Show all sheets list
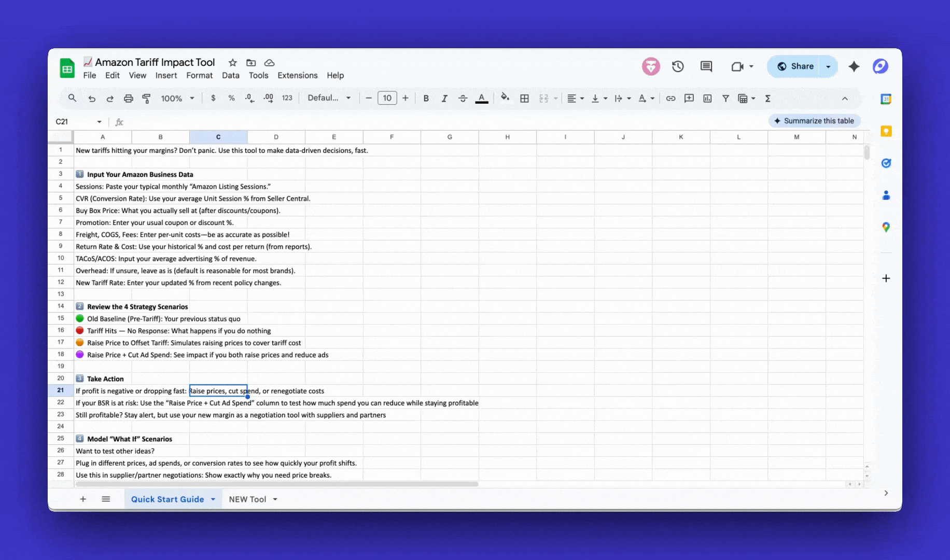 106,499
